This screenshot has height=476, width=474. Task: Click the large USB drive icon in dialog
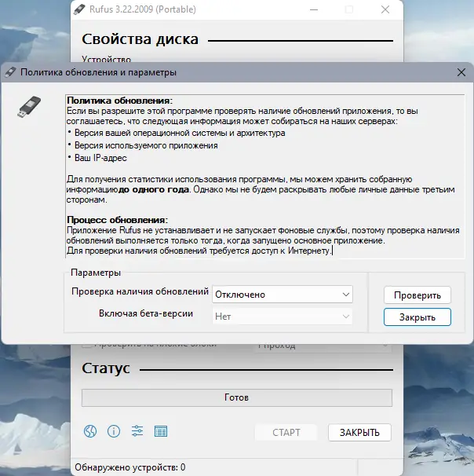pyautogui.click(x=29, y=107)
